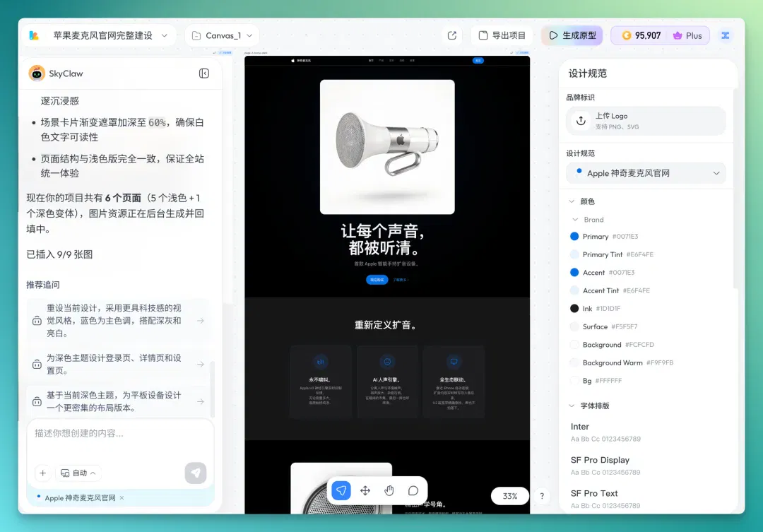This screenshot has width=763, height=532.
Task: Select the comment tool in canvas toolbar
Action: coord(413,490)
